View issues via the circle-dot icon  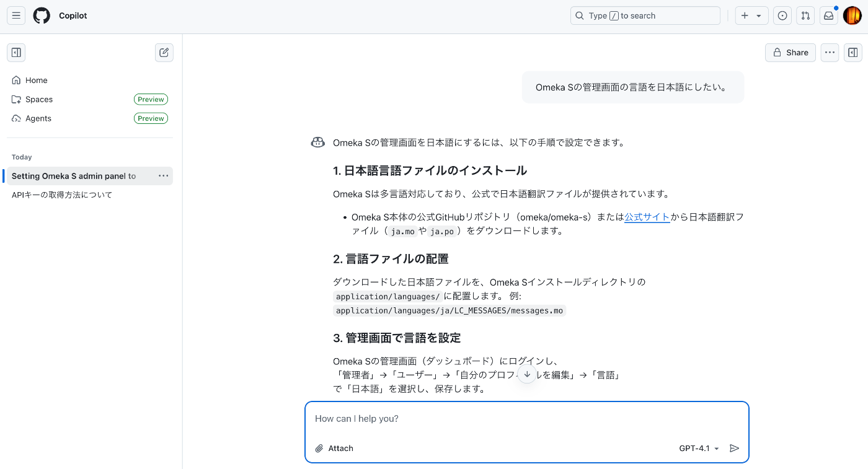click(782, 15)
